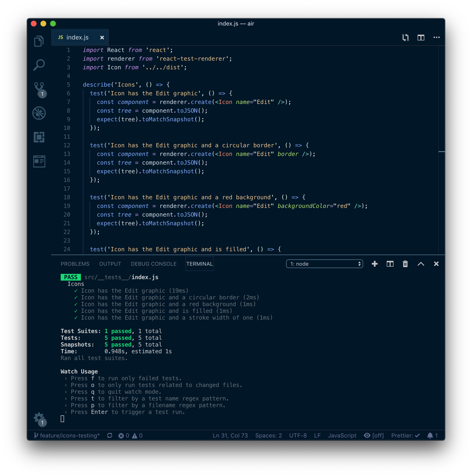
Task: Open the Explorer view in the activity bar
Action: pos(39,41)
